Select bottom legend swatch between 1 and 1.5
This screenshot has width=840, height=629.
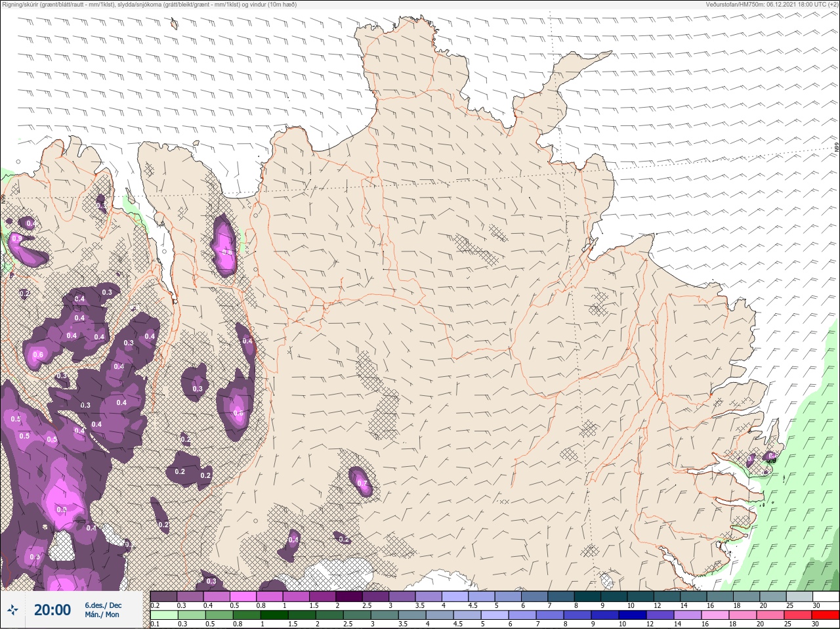(276, 616)
